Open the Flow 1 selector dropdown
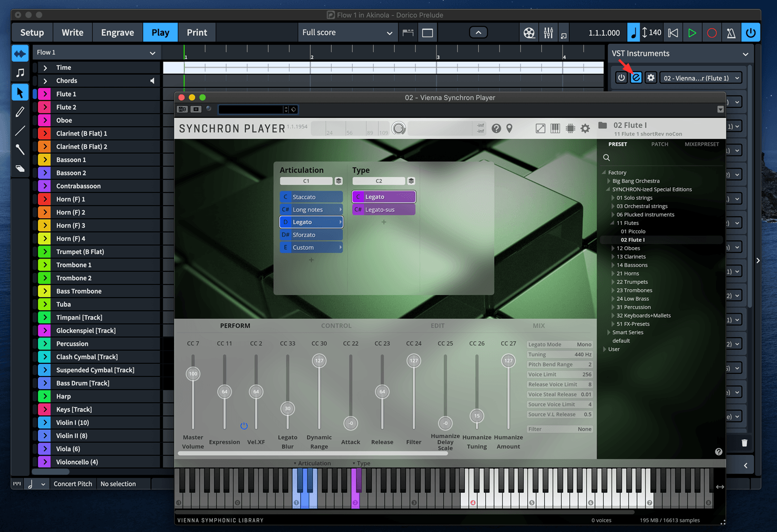Screen dimensions: 777x532 point(96,53)
